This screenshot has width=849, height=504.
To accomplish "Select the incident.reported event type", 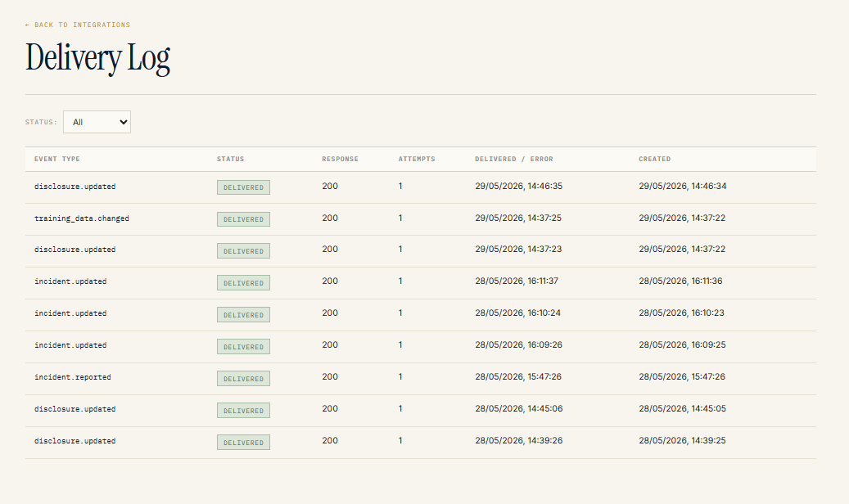I will click(73, 377).
